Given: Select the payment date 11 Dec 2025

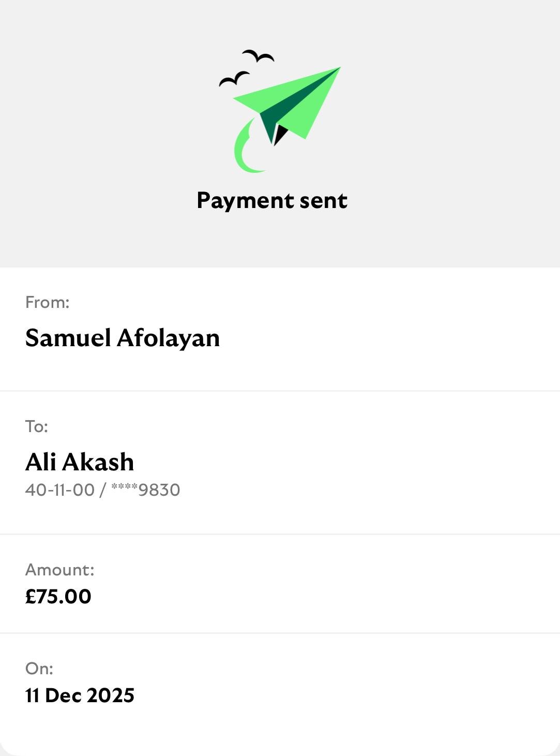Looking at the screenshot, I should click(x=80, y=695).
